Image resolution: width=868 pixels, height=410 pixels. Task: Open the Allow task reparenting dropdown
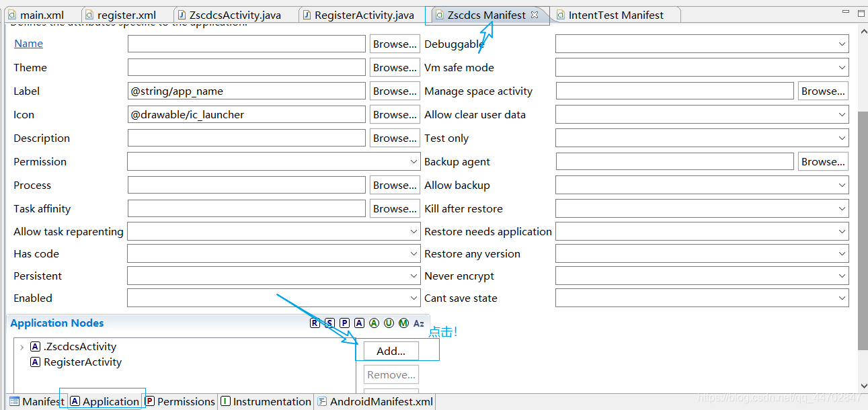pyautogui.click(x=274, y=231)
